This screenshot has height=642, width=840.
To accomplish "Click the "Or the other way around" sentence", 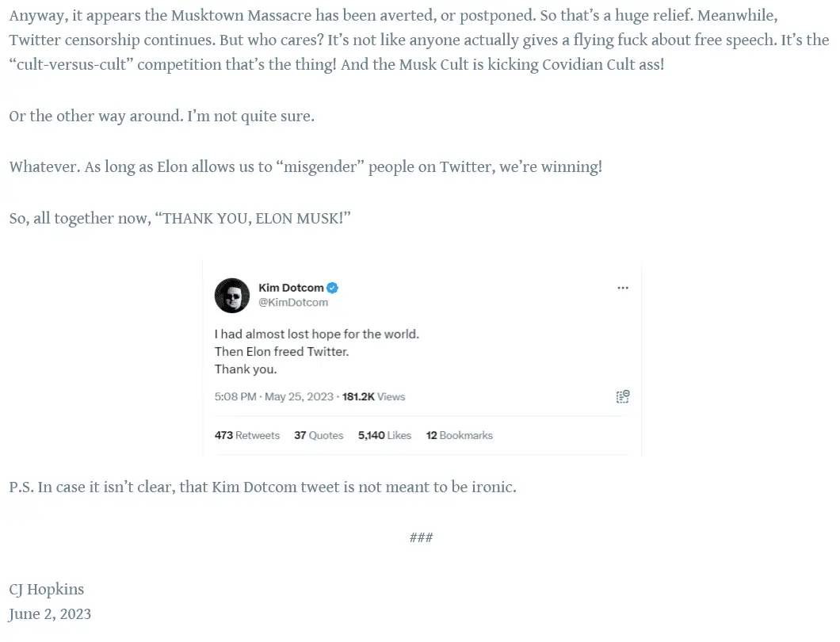I will click(x=162, y=116).
